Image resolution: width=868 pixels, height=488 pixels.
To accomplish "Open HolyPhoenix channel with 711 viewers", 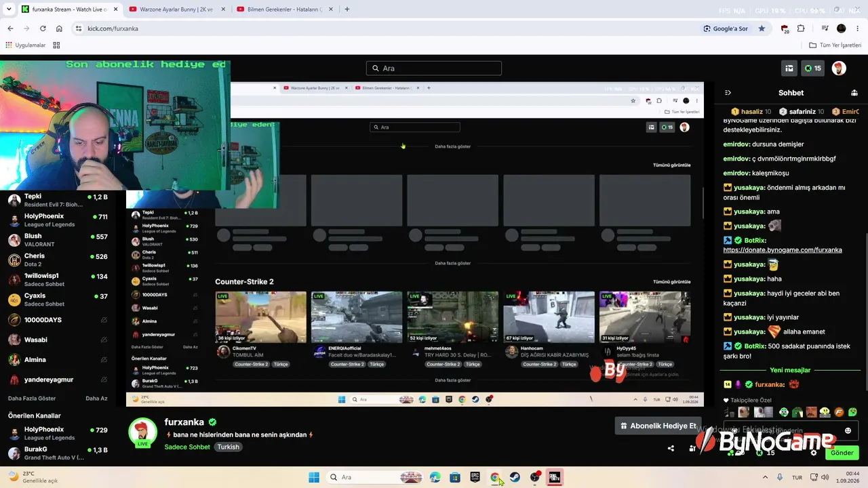I will tap(58, 220).
